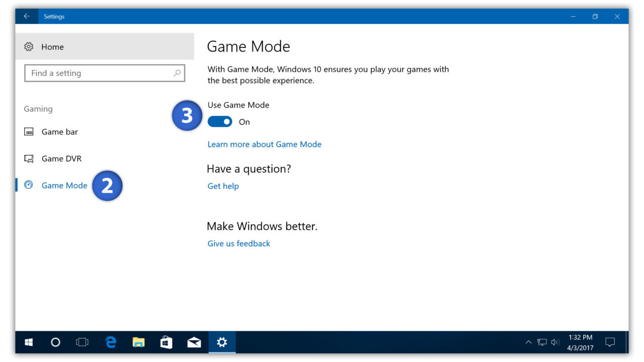Open the Game bar settings page

(59, 132)
